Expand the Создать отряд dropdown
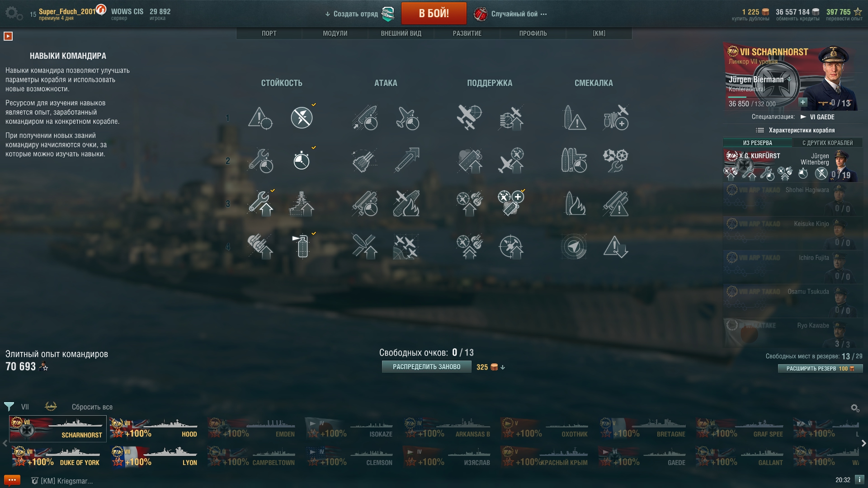The height and width of the screenshot is (488, 868). click(351, 14)
